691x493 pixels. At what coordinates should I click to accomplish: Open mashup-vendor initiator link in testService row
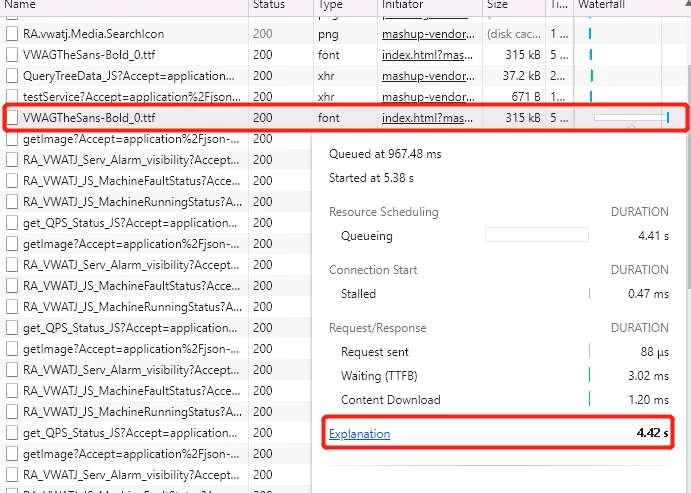[x=428, y=97]
